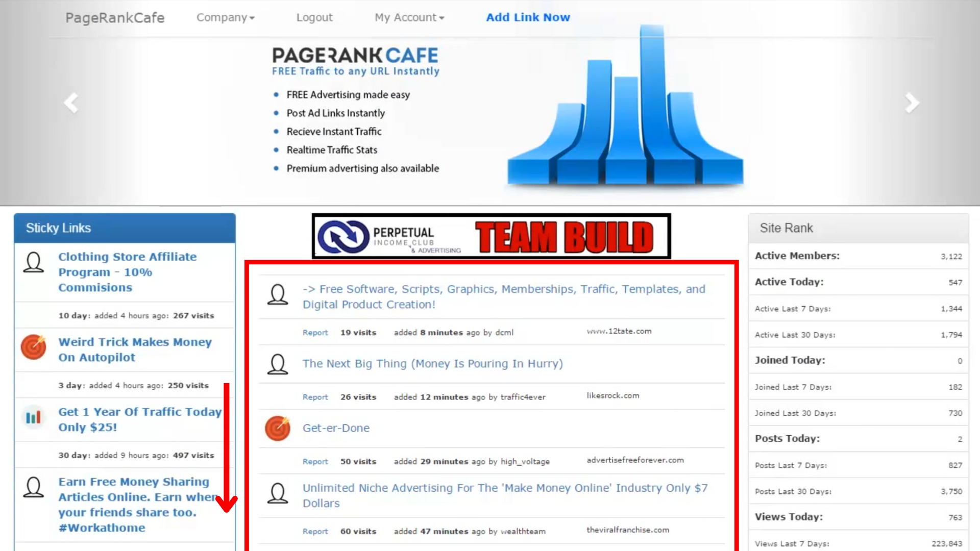The height and width of the screenshot is (551, 980).
Task: Click the user profile icon for dcml post
Action: pyautogui.click(x=278, y=296)
